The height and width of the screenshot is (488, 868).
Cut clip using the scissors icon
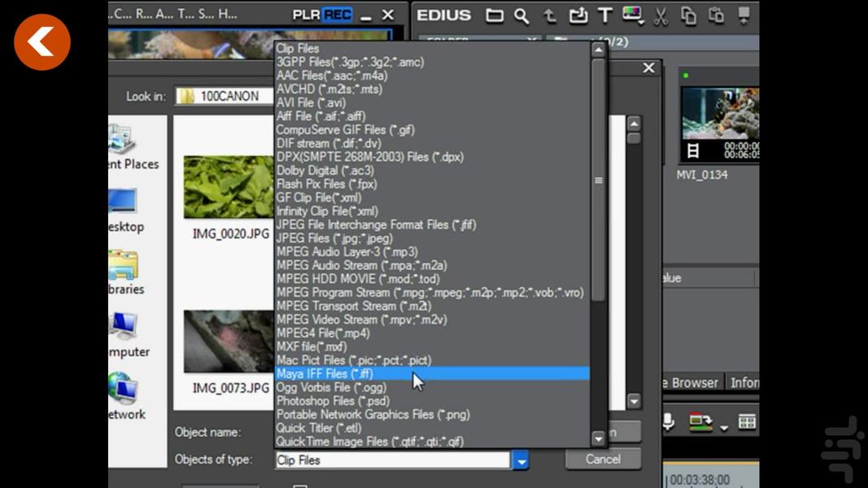659,14
